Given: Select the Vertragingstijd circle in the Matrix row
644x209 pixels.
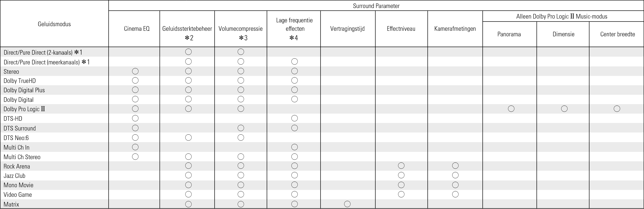Looking at the screenshot, I should [x=347, y=204].
